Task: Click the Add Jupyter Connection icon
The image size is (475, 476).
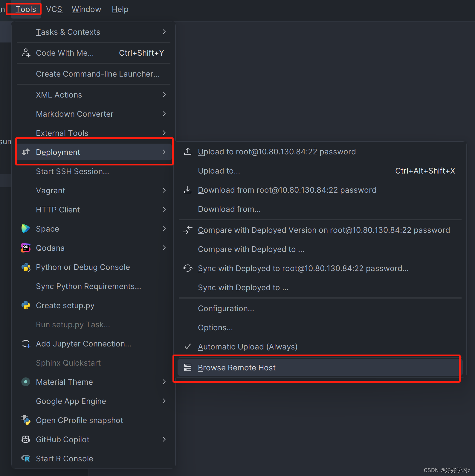Action: click(x=26, y=344)
